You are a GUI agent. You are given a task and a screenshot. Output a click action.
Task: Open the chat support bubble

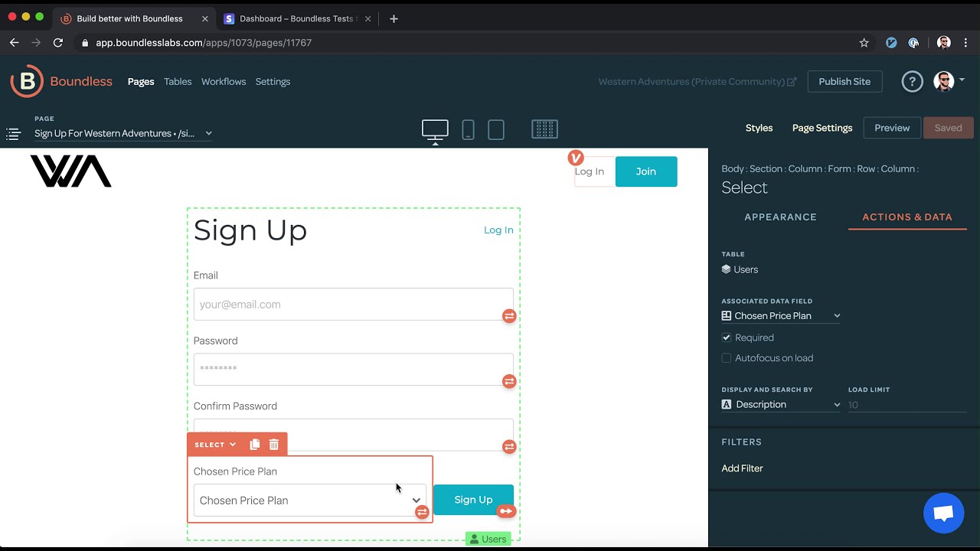pyautogui.click(x=943, y=514)
